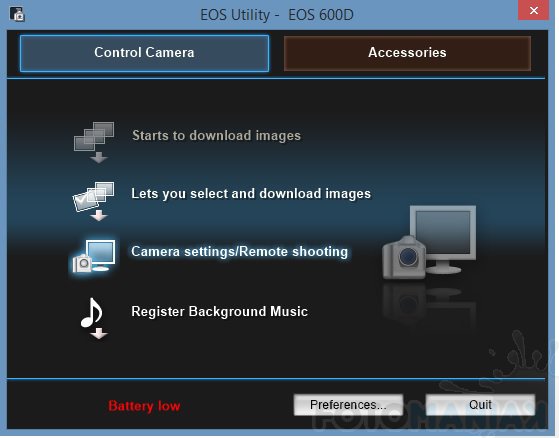Close the EOS Utility window
The image size is (559, 438).
[533, 10]
